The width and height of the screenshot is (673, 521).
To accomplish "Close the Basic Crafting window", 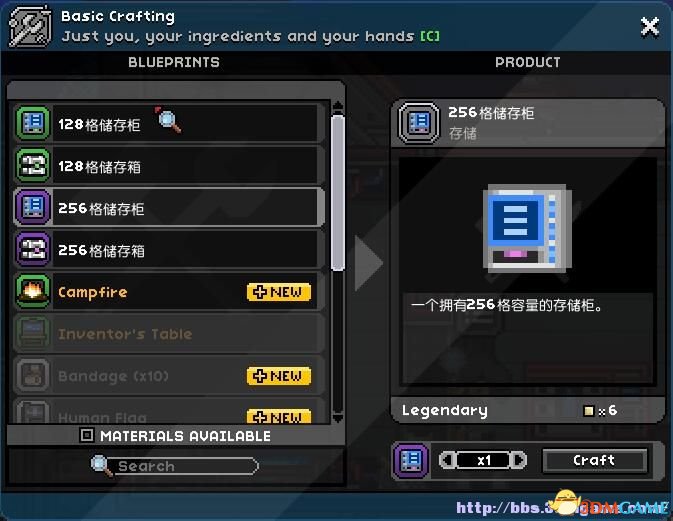I will point(649,27).
